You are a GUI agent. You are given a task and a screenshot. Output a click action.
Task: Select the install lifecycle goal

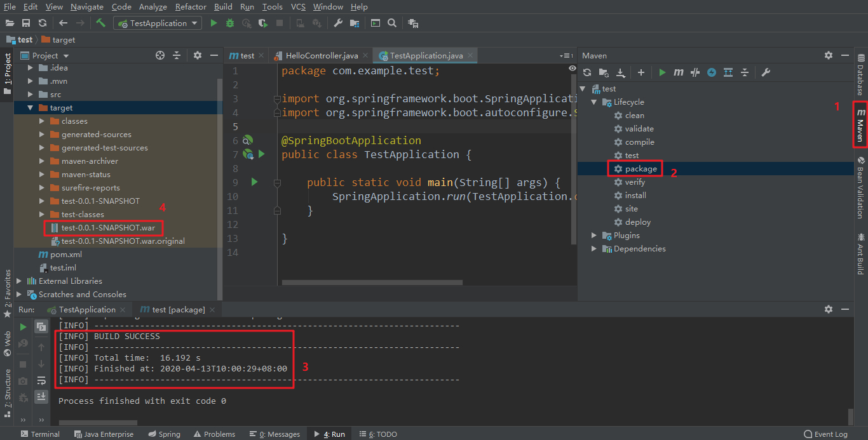click(x=635, y=196)
